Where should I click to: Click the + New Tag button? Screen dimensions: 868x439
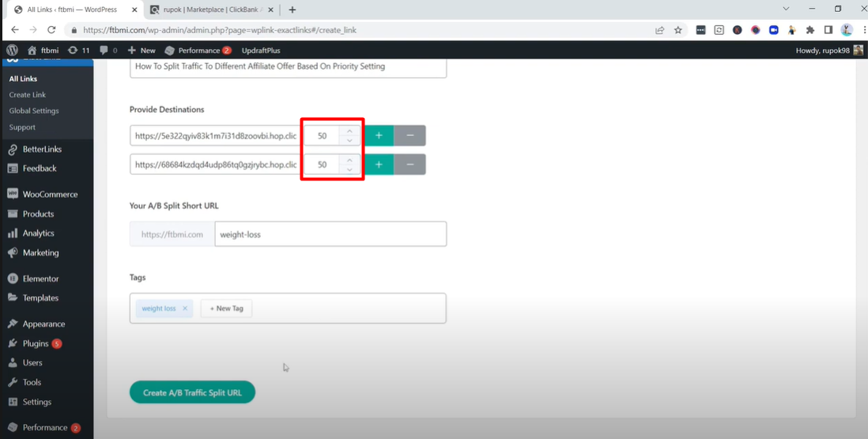tap(226, 308)
